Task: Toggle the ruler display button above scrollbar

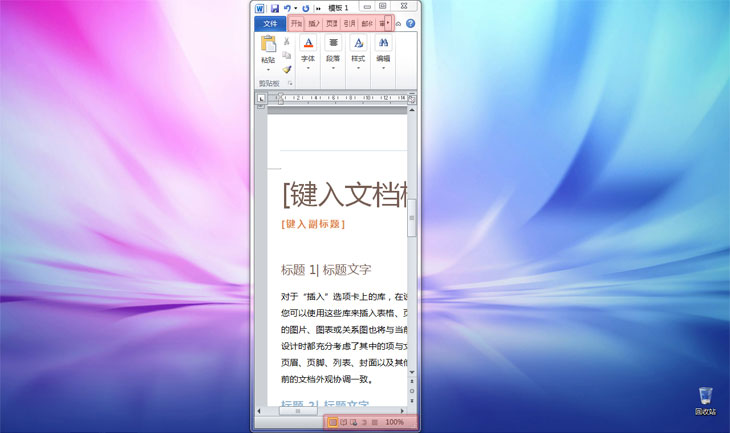Action: [412, 99]
